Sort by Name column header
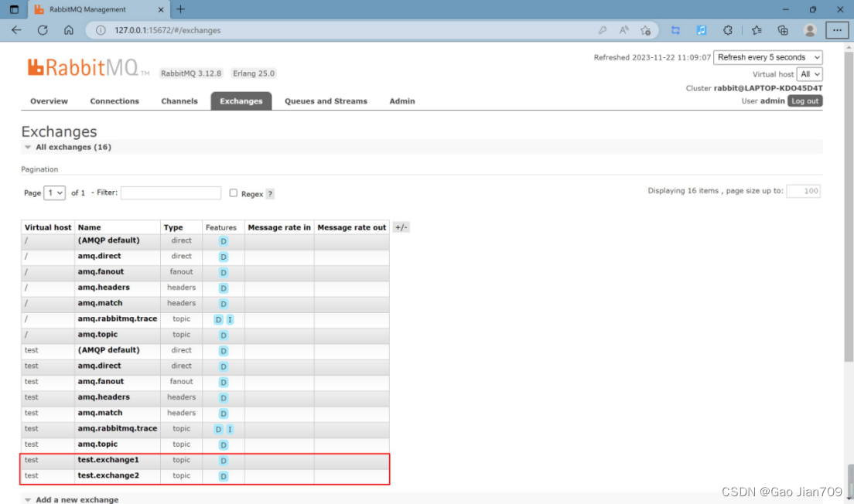The height and width of the screenshot is (504, 854). pos(89,227)
